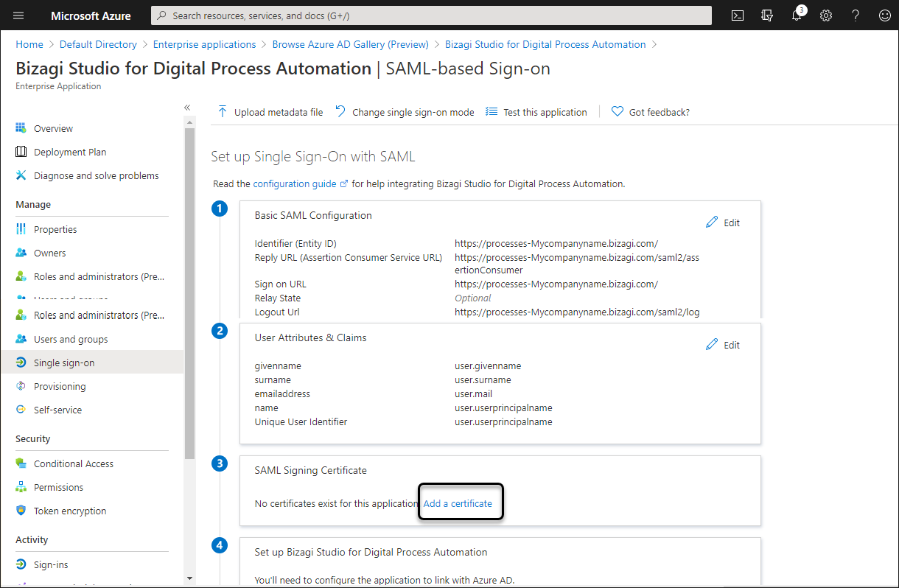Open Overview in the sidebar
The width and height of the screenshot is (899, 588).
point(53,128)
